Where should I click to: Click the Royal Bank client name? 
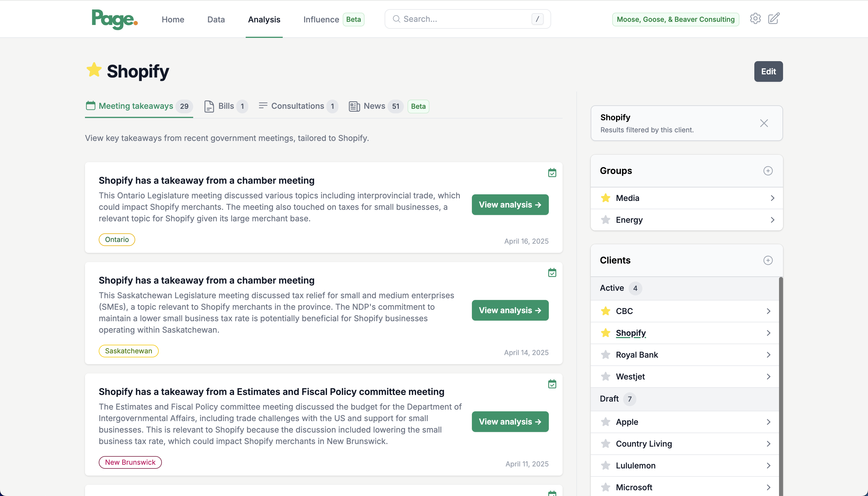click(x=637, y=354)
